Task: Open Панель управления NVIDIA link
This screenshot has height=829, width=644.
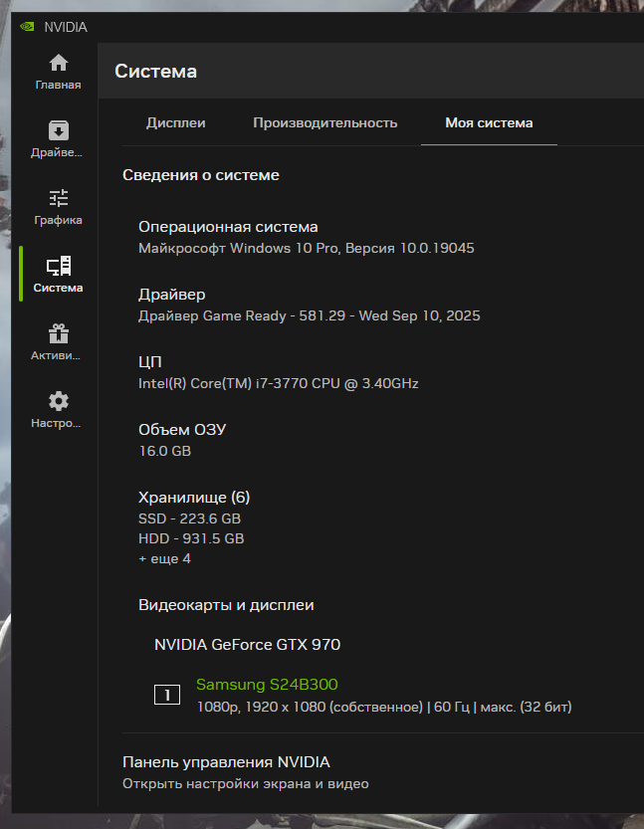Action: point(226,762)
